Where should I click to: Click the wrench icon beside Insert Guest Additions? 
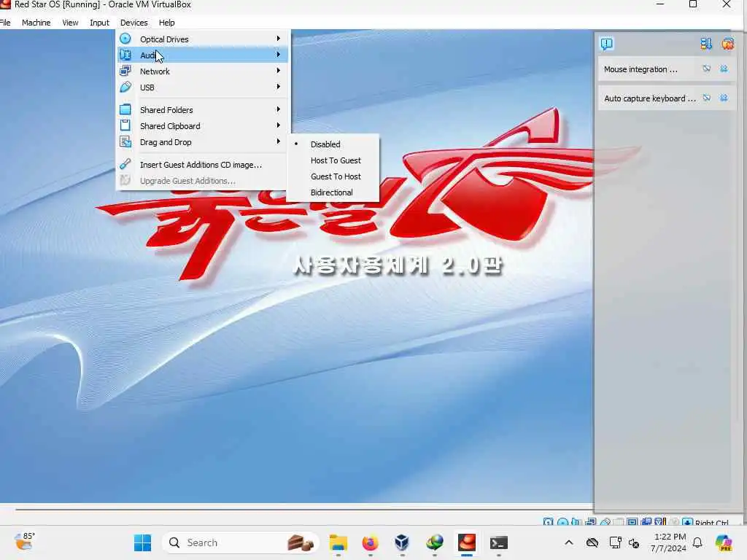(x=125, y=164)
